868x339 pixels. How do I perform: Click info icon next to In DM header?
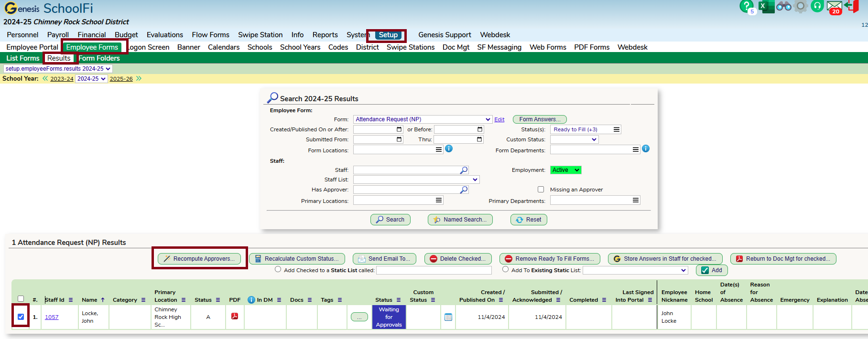[x=251, y=300]
